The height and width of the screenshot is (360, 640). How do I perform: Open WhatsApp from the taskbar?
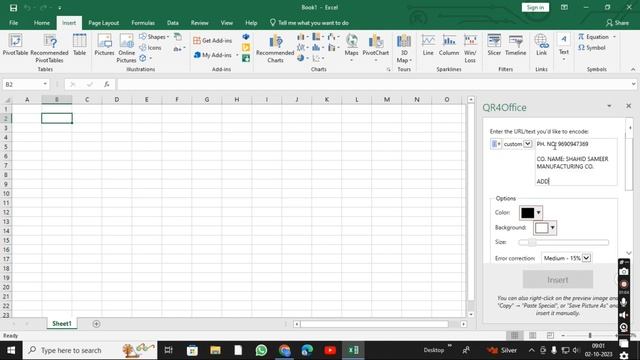(x=261, y=350)
